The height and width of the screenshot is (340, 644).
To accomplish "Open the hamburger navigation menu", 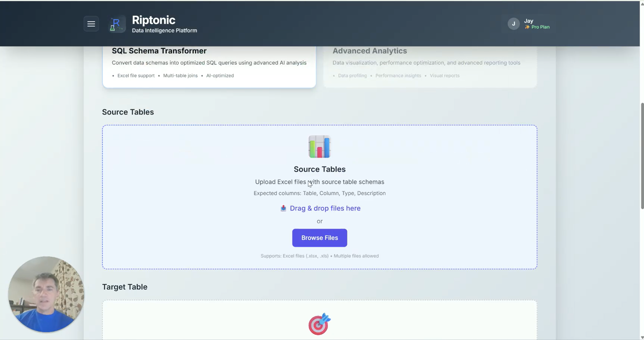I will tap(91, 24).
